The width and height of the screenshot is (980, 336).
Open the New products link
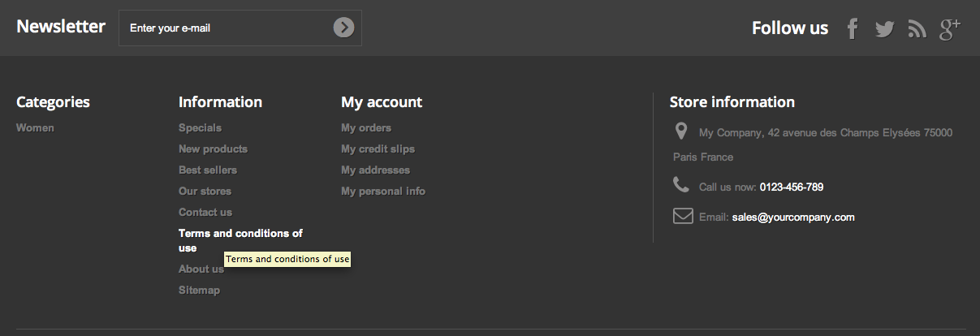[x=213, y=149]
